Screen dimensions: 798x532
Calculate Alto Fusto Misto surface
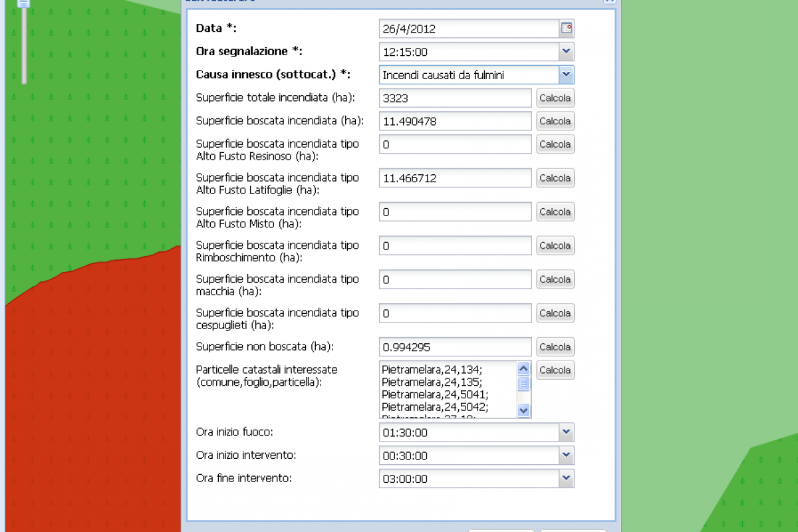point(555,212)
